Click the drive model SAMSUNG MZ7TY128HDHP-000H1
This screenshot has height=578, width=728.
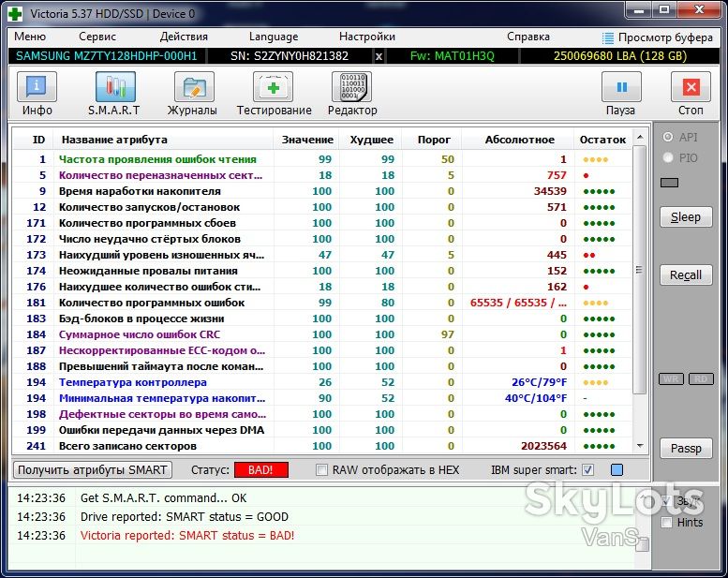click(106, 56)
